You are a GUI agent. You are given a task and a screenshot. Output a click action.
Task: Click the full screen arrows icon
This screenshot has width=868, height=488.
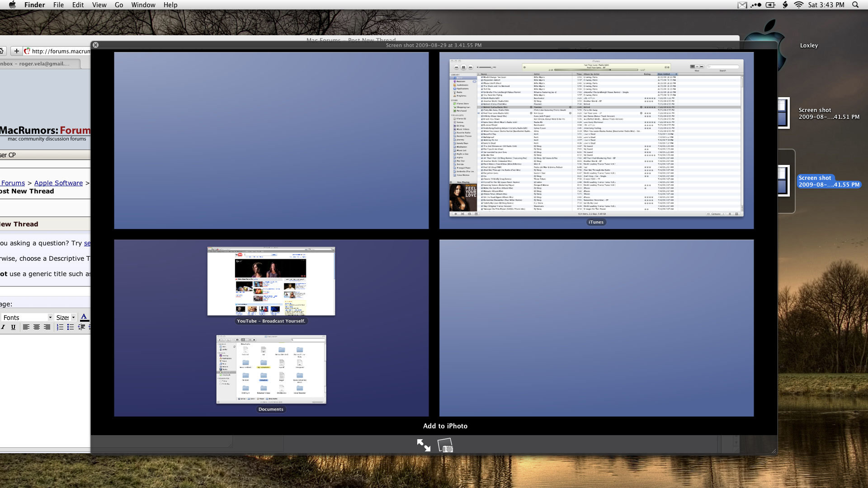tap(424, 446)
